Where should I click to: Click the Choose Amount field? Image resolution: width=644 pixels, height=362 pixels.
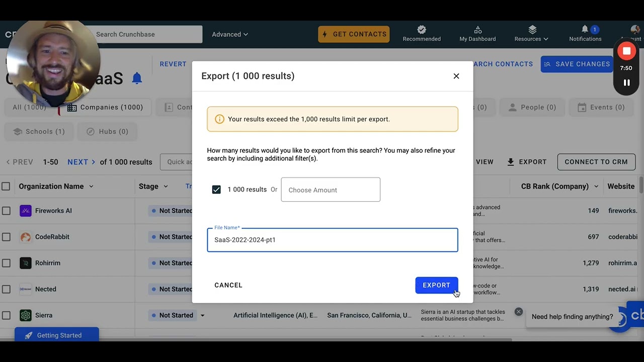[x=331, y=190]
